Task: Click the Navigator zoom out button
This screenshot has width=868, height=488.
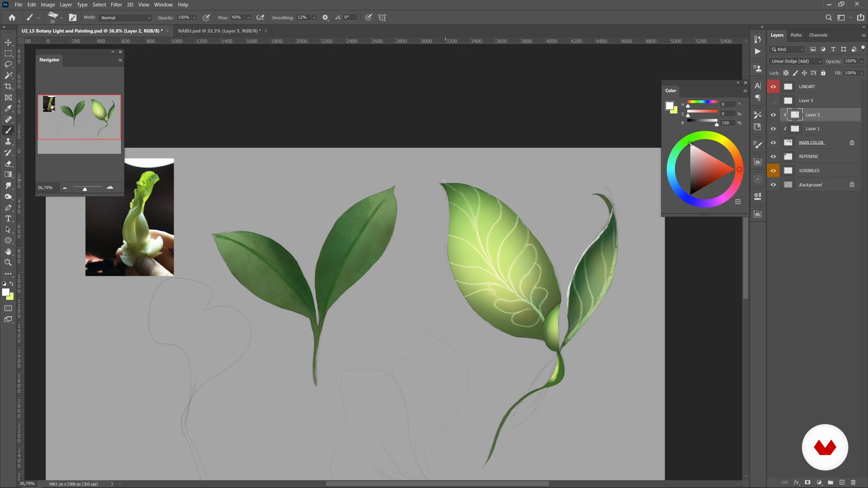Action: point(65,188)
